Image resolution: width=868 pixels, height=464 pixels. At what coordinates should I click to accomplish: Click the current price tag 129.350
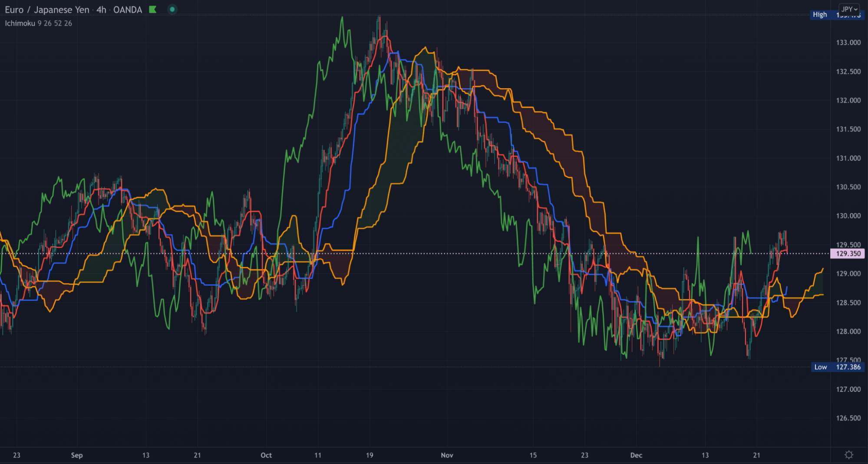point(848,254)
